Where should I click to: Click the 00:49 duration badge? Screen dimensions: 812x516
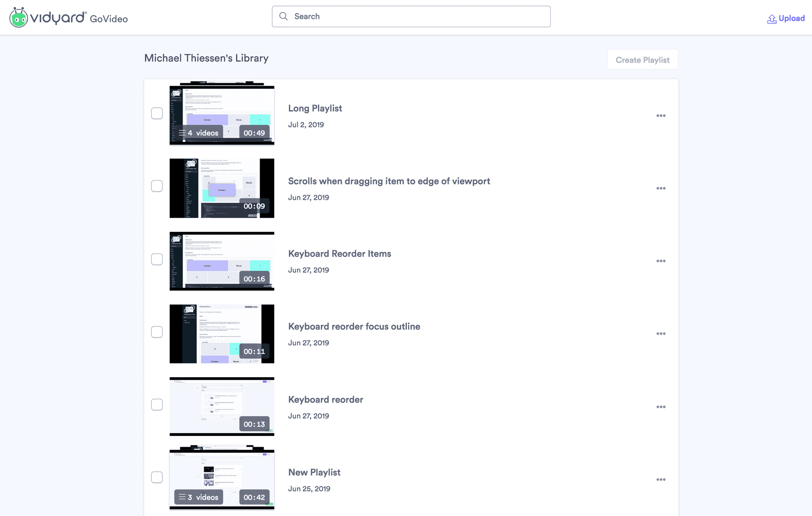click(x=254, y=133)
